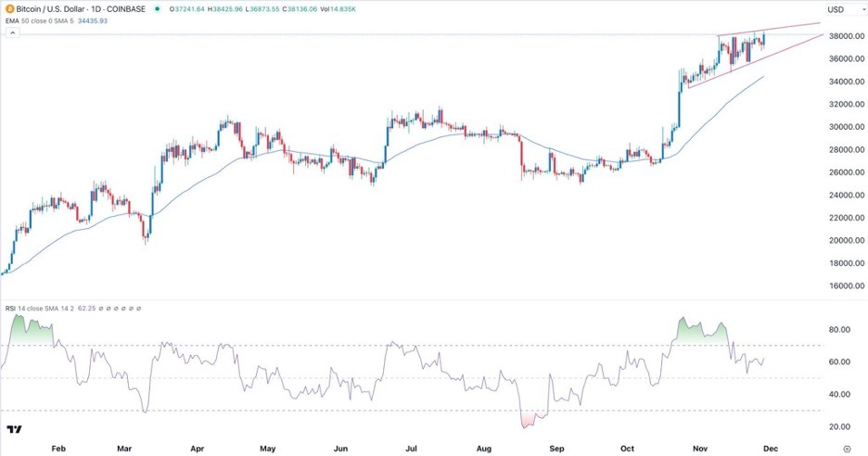Click the Aug time axis label

pyautogui.click(x=484, y=449)
